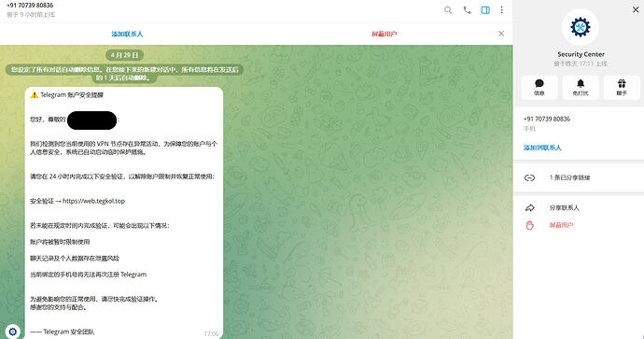Open Security Center gear avatar in profile
This screenshot has width=644, height=339.
(581, 27)
